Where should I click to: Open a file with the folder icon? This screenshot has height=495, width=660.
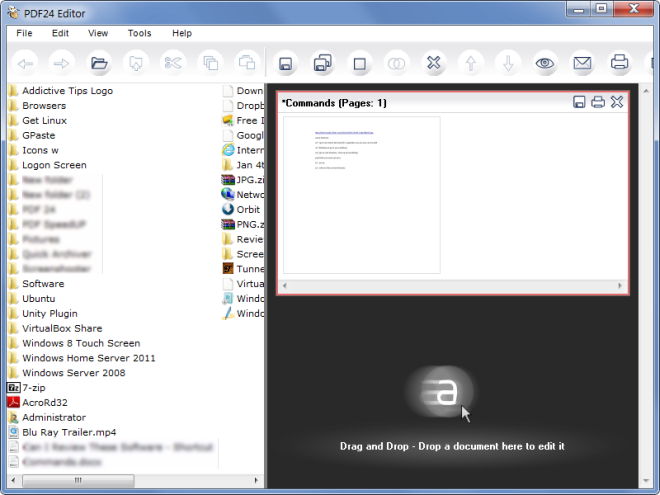coord(99,64)
